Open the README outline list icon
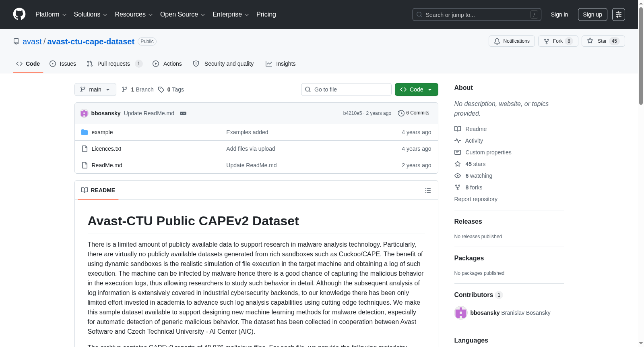Screen dimensions: 644x347 (428, 190)
